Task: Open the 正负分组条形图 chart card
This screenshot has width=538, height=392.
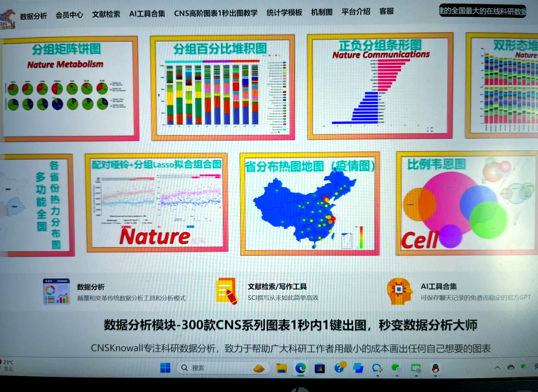Action: 380,86
